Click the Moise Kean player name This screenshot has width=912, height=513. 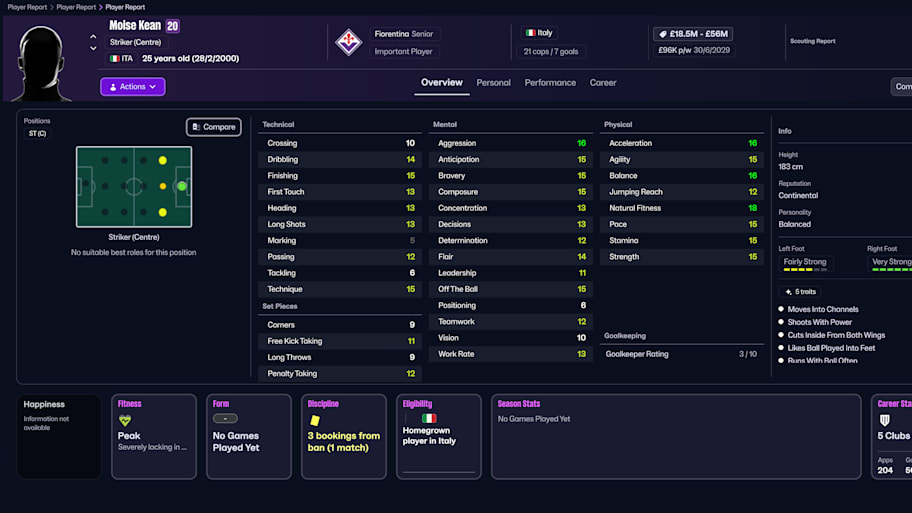(x=135, y=26)
